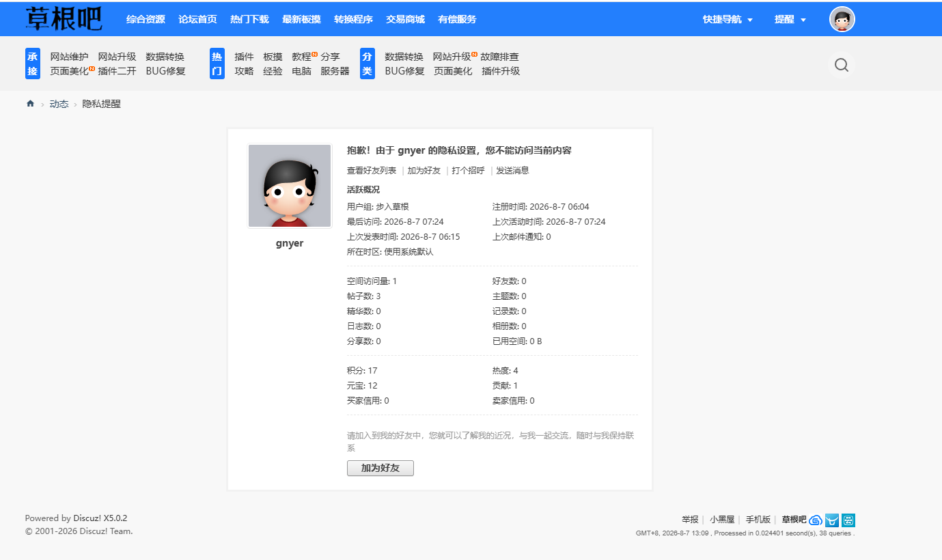
Task: Open 数据转换 link under 分类
Action: click(x=404, y=57)
